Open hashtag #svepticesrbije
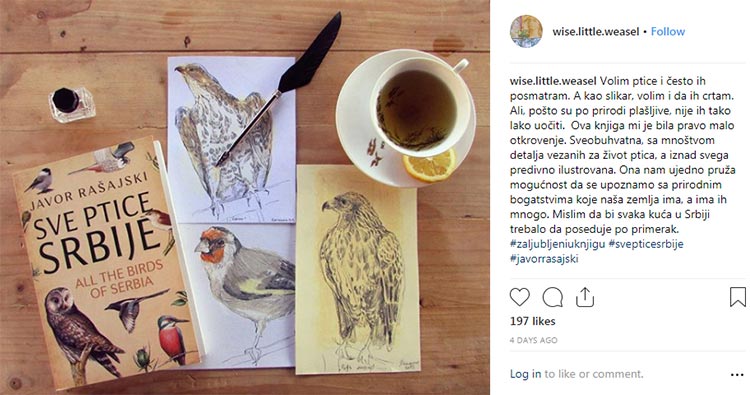 coord(646,244)
